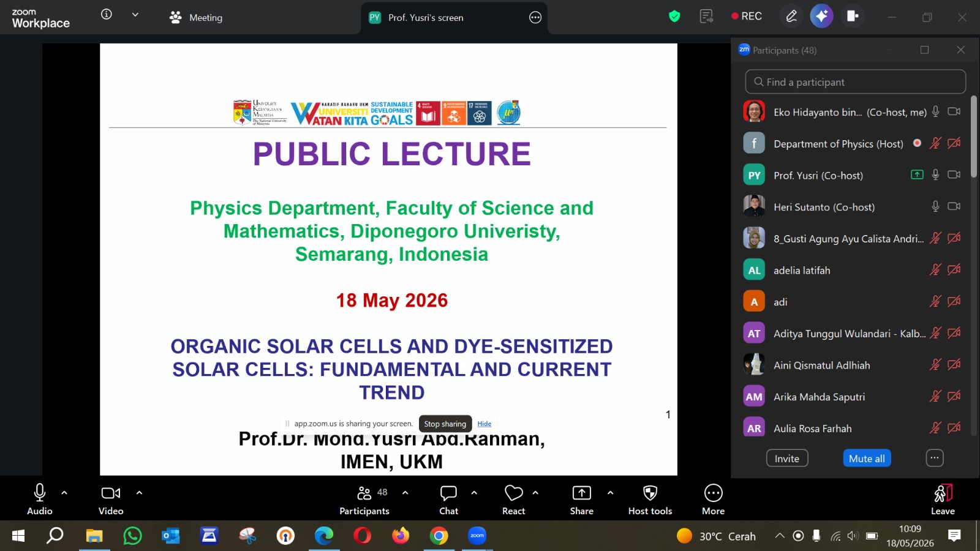Open React emoji menu
The image size is (980, 551).
tap(514, 499)
